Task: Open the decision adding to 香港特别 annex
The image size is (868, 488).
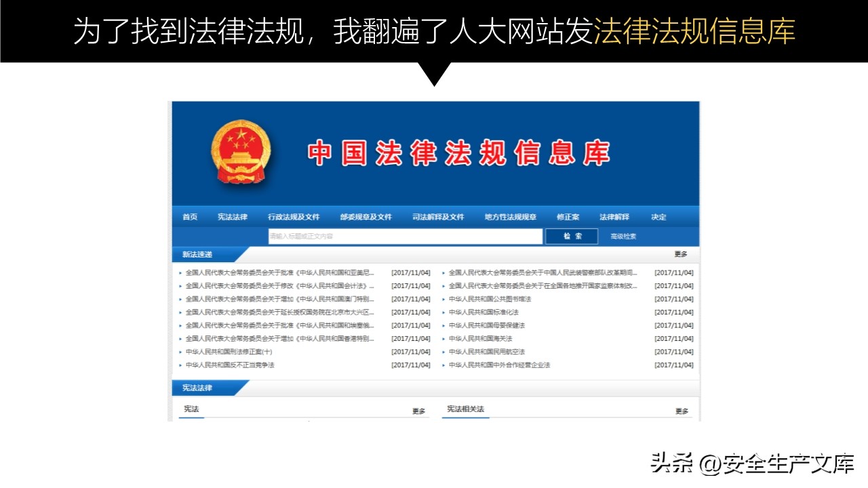Action: pyautogui.click(x=279, y=339)
